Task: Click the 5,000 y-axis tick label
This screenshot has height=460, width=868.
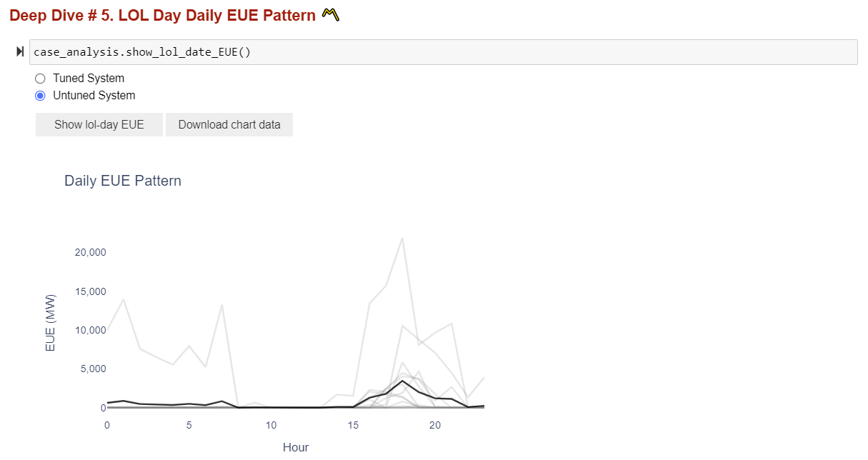Action: [x=92, y=369]
